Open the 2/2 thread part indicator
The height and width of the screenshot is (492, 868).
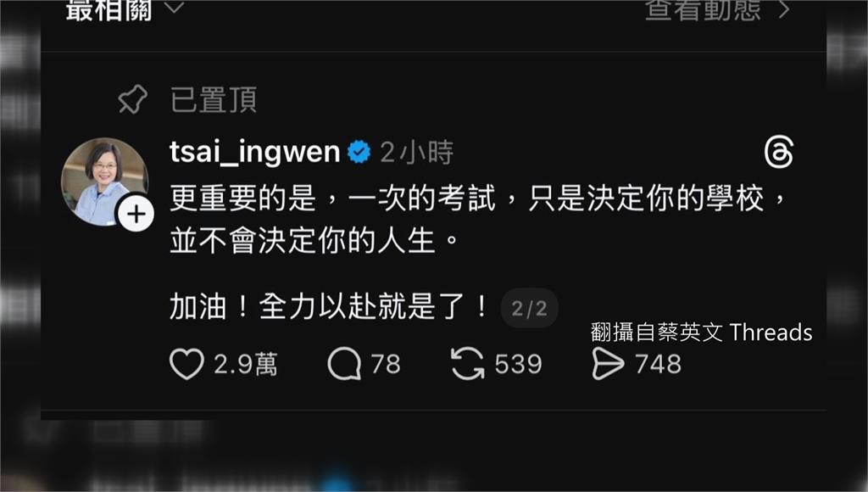click(529, 308)
